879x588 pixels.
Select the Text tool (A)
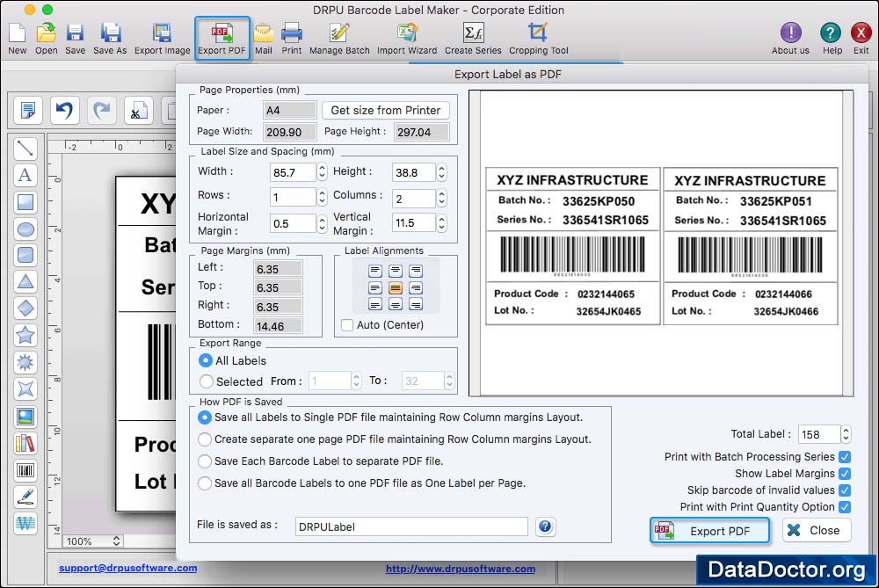25,175
